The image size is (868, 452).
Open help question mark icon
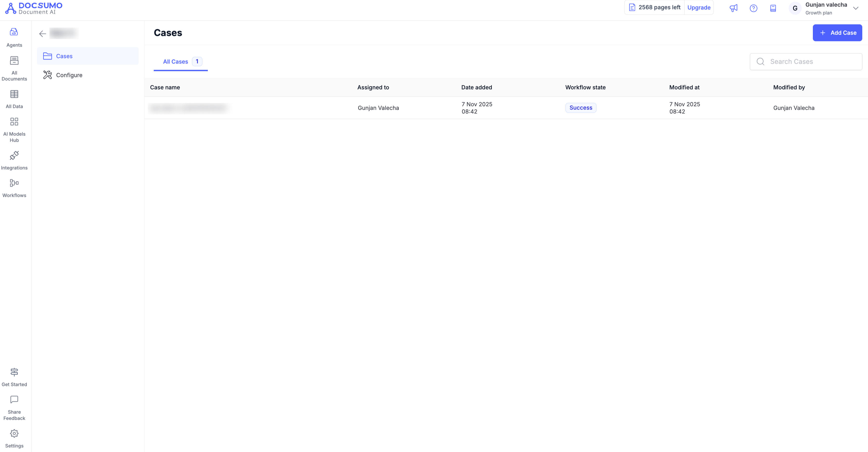pos(753,8)
